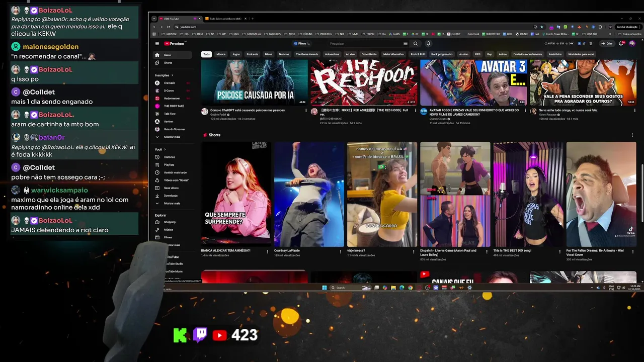Open the notifications bell
The width and height of the screenshot is (644, 362).
[622, 44]
